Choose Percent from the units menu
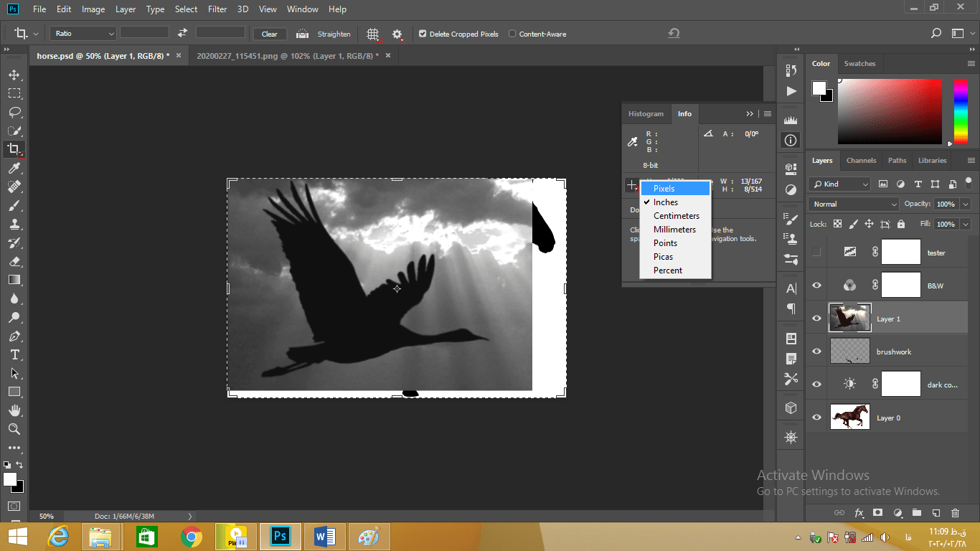 (674, 270)
